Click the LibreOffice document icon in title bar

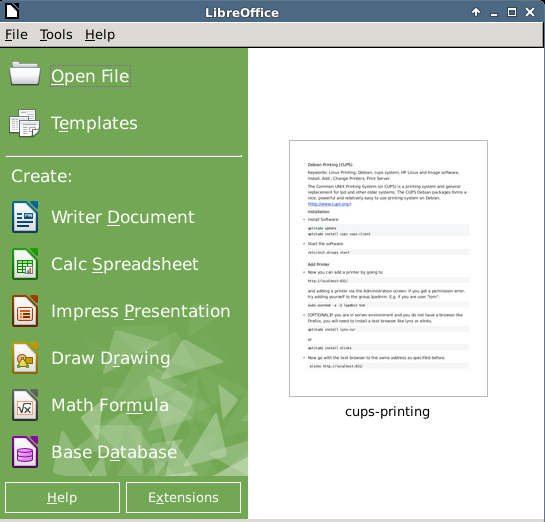click(12, 11)
